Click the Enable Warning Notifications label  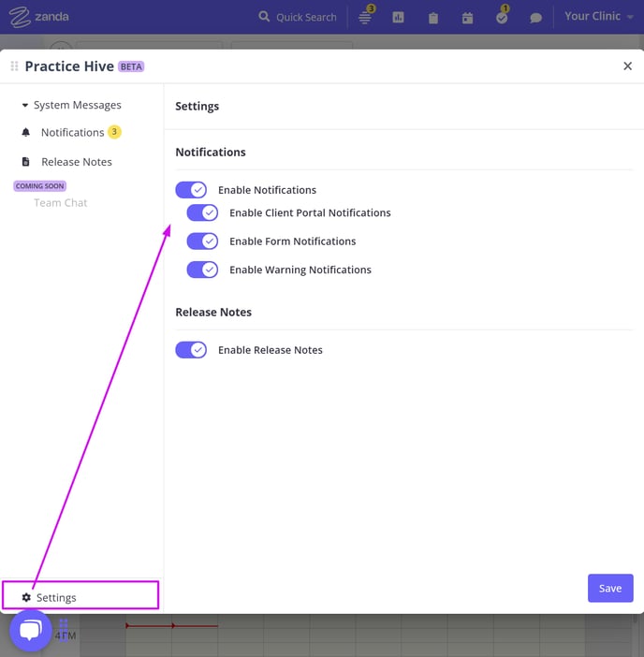[300, 270]
